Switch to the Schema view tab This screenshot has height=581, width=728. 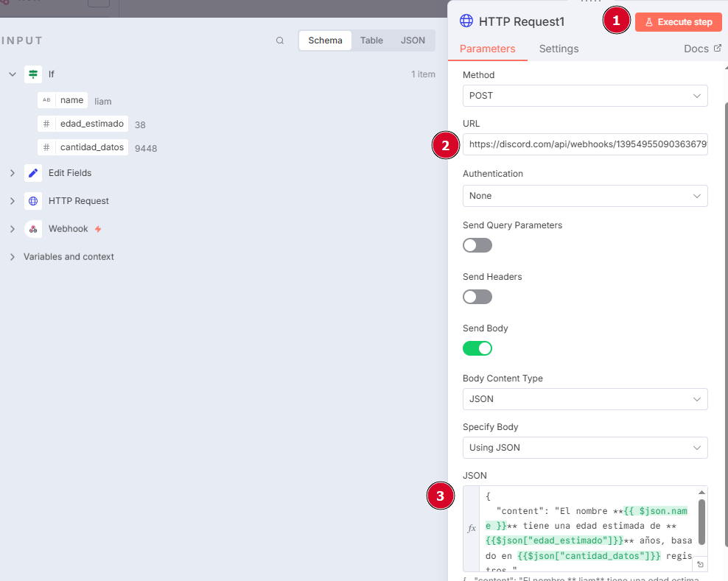[325, 41]
